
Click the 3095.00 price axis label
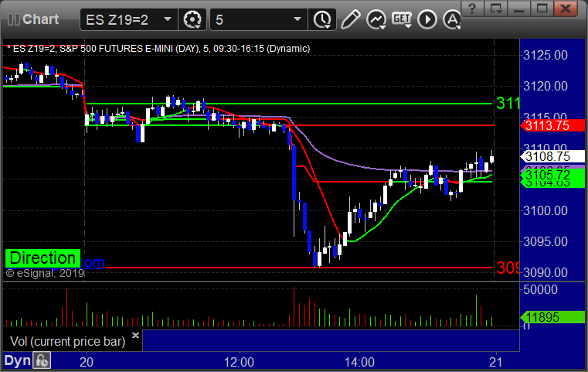tap(546, 241)
